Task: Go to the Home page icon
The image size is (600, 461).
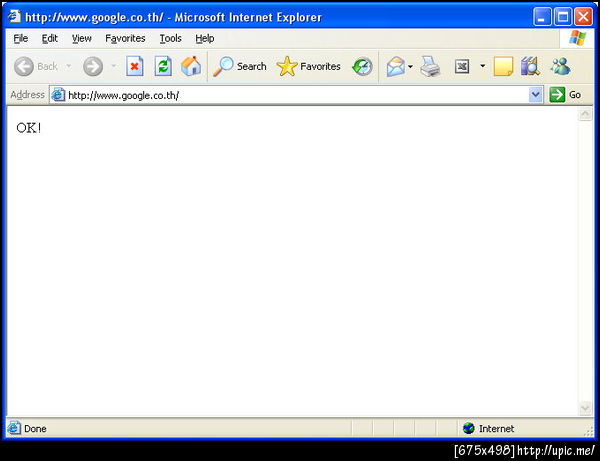Action: (191, 67)
